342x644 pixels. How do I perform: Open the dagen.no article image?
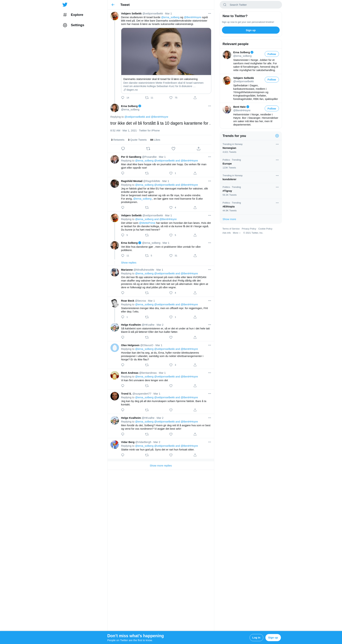pos(166,51)
